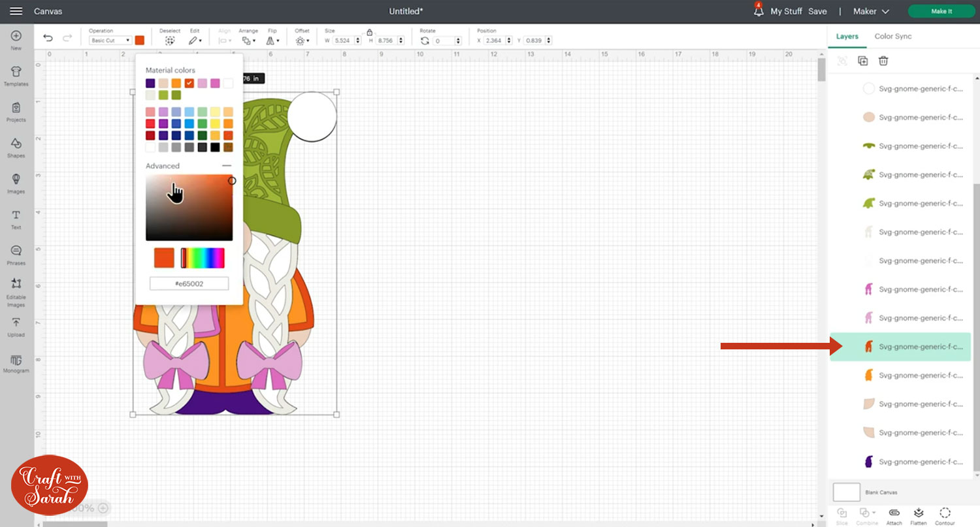Screen dimensions: 980x527
Task: Click the Flatten tool
Action: (x=918, y=514)
